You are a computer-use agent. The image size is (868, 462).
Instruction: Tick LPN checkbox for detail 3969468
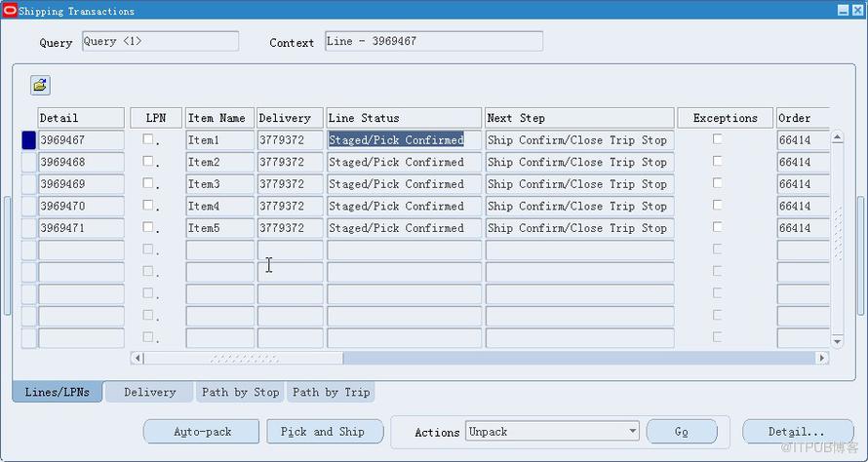[x=148, y=161]
